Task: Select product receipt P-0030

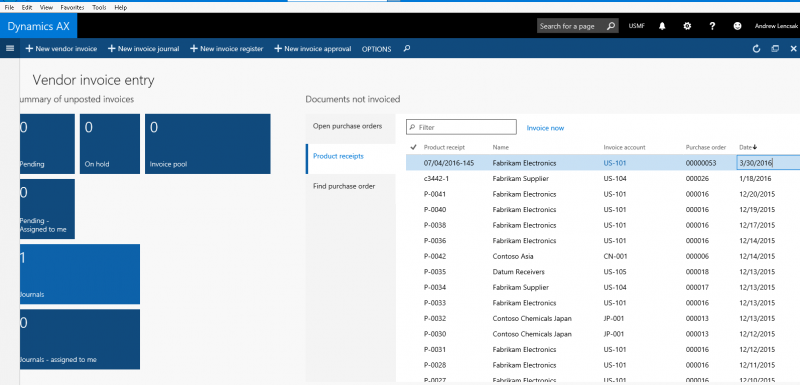Action: click(435, 334)
